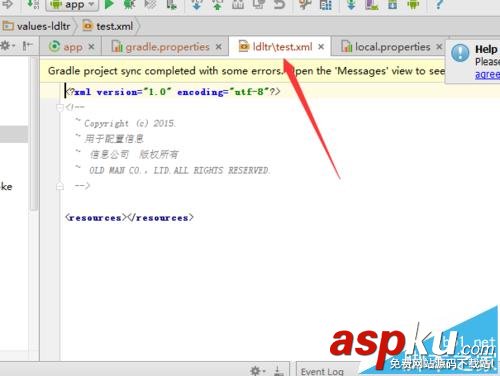Viewport: 500px width, 376px height.
Task: Sync project with Gradle files icon
Action: click(351, 4)
